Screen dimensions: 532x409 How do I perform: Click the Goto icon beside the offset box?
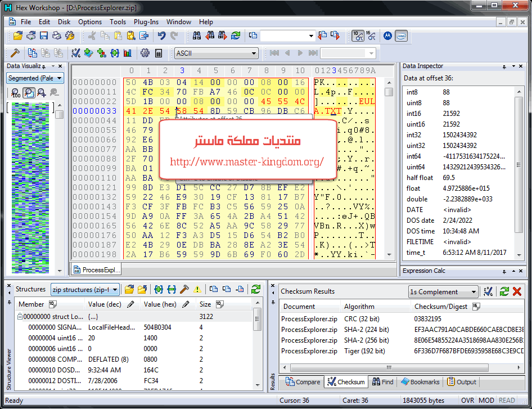pyautogui.click(x=253, y=35)
